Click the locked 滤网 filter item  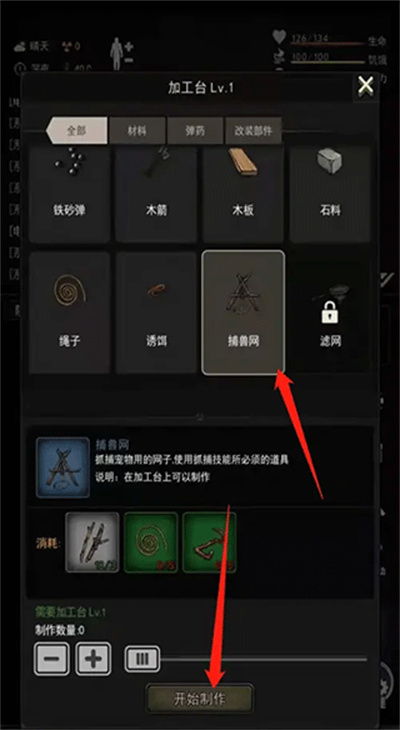(330, 312)
